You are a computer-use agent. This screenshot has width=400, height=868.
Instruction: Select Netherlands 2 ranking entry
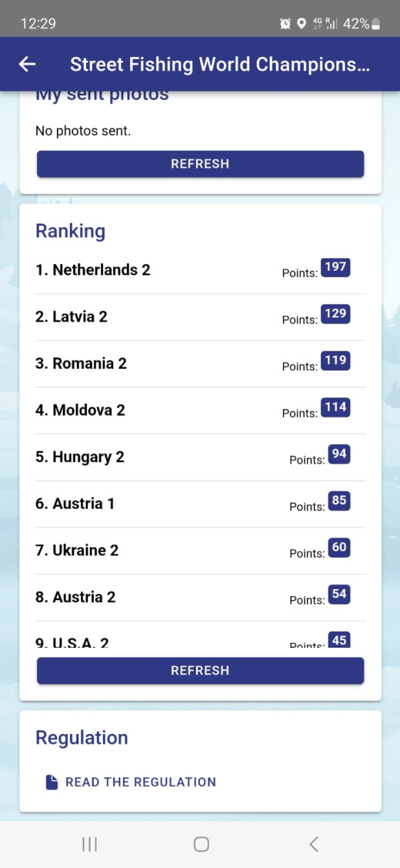(x=200, y=270)
